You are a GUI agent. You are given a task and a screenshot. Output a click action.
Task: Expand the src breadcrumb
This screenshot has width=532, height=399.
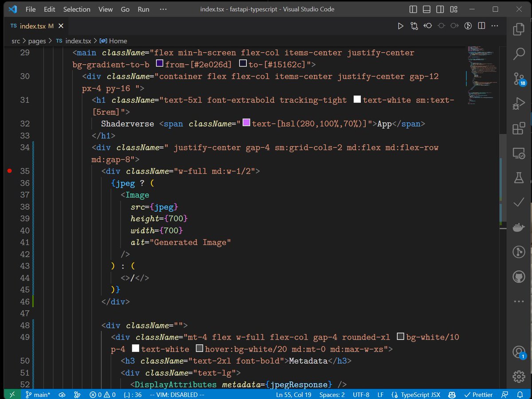[16, 41]
